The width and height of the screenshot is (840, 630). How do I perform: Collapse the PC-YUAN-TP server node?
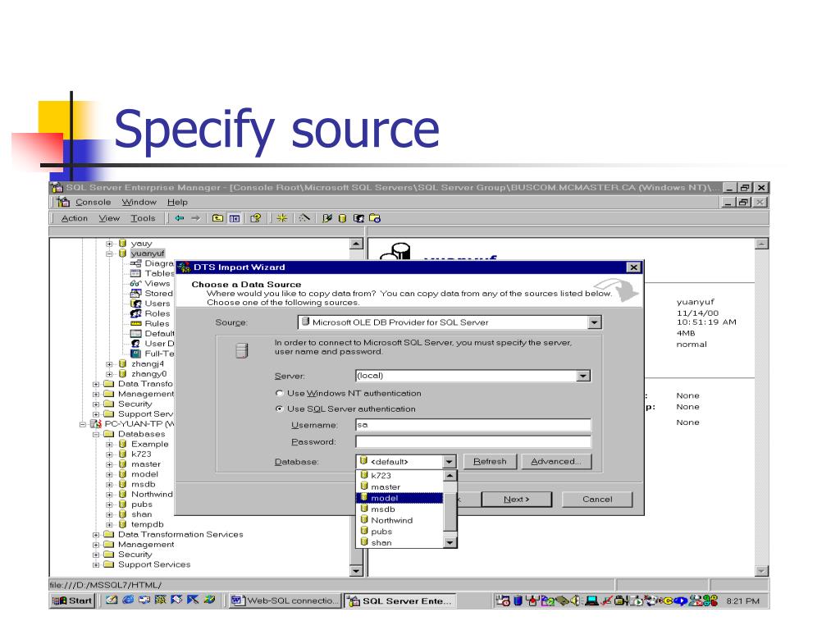pos(83,424)
